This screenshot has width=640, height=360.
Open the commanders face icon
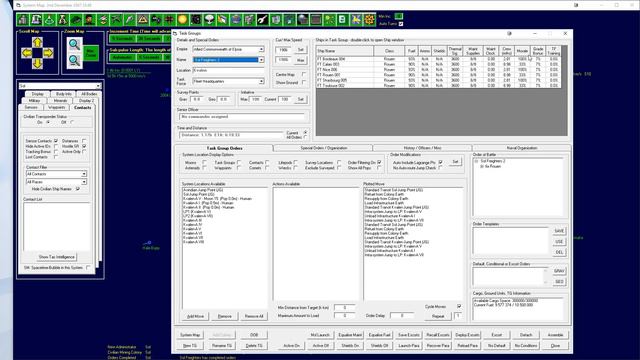[x=89, y=19]
